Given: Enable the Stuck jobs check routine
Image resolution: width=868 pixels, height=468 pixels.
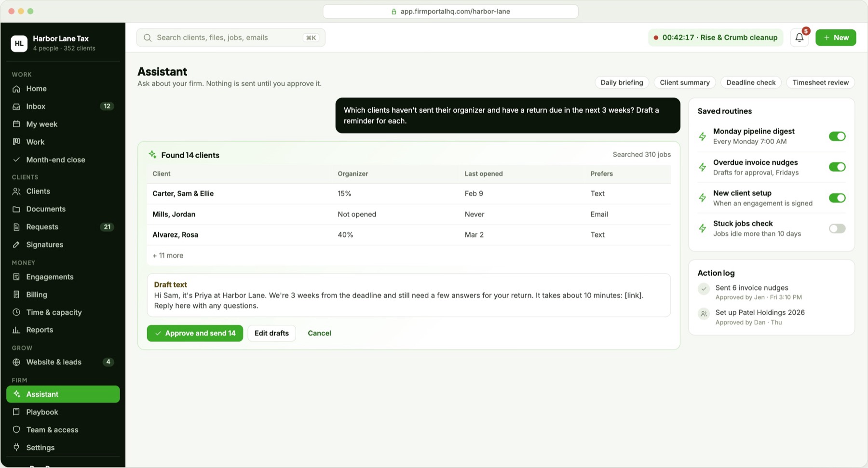Looking at the screenshot, I should (837, 228).
